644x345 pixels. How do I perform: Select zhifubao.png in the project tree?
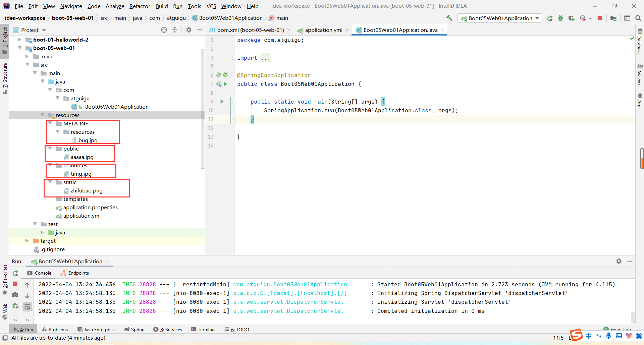[x=87, y=191]
